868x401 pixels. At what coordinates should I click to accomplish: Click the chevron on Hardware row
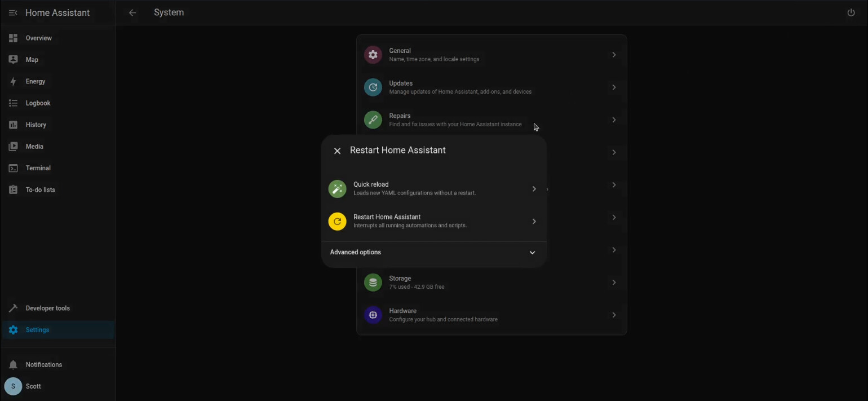coord(614,315)
